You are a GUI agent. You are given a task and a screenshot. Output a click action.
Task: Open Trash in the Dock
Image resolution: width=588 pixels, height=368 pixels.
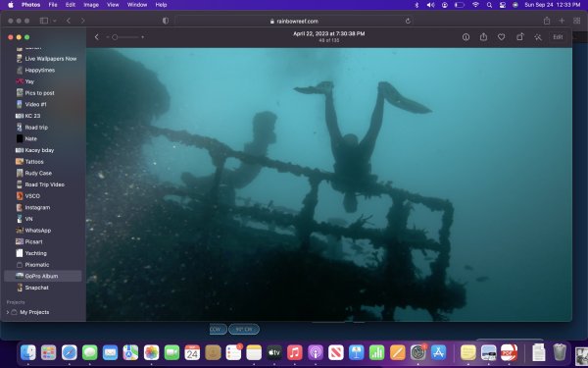[560, 352]
